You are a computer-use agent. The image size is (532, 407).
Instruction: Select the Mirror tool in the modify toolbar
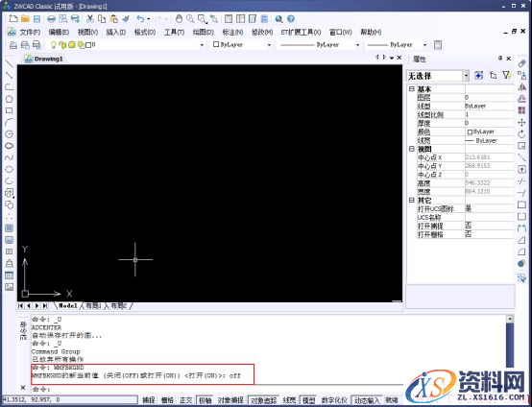click(521, 87)
